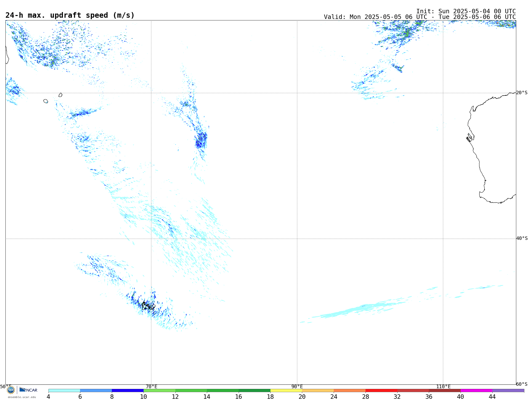Pick the light green 10–12 m/s swatch

point(159,391)
